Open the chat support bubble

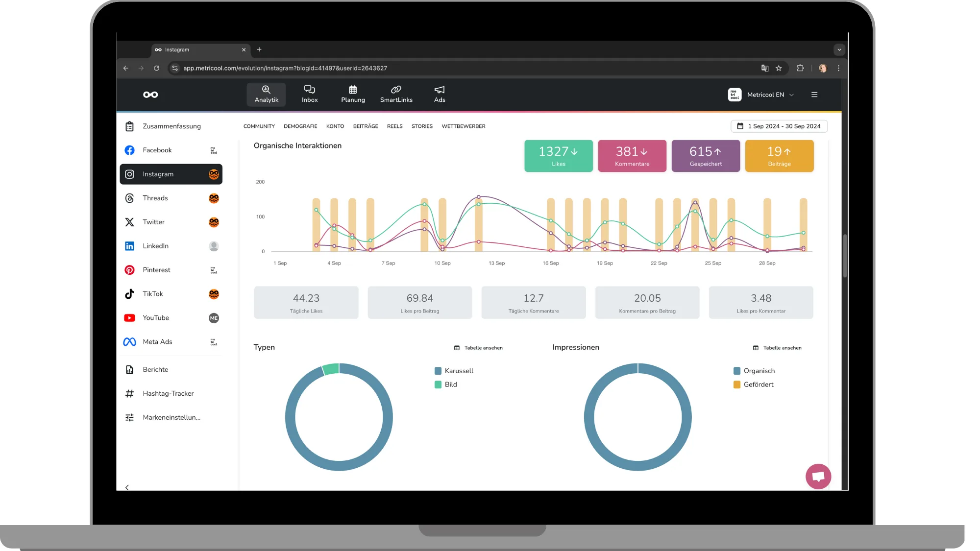(818, 476)
